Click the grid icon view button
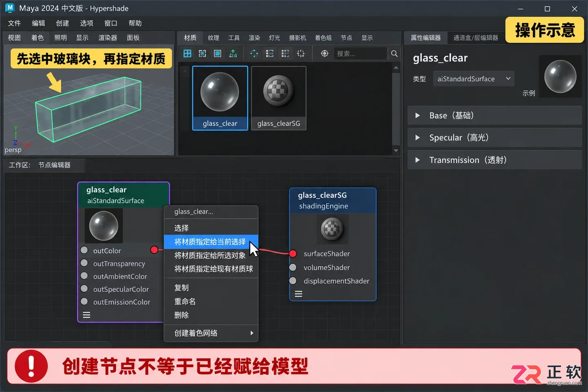Image resolution: width=588 pixels, height=392 pixels. click(187, 53)
